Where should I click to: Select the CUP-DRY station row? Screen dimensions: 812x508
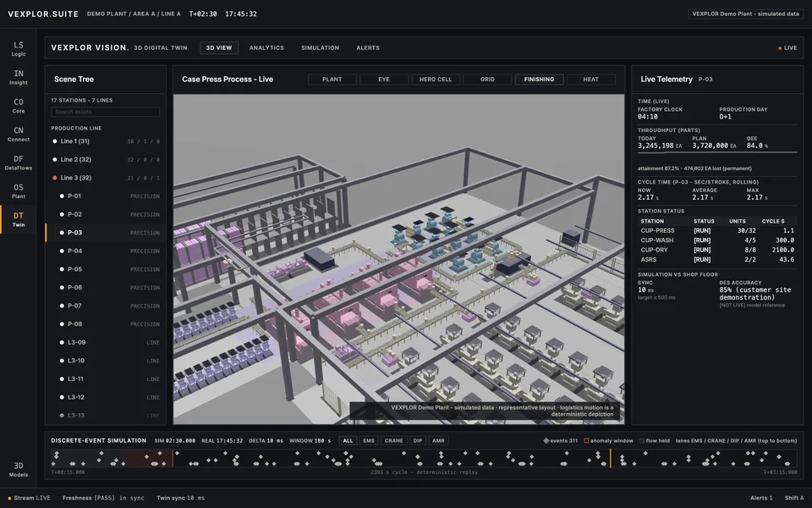[x=717, y=250]
